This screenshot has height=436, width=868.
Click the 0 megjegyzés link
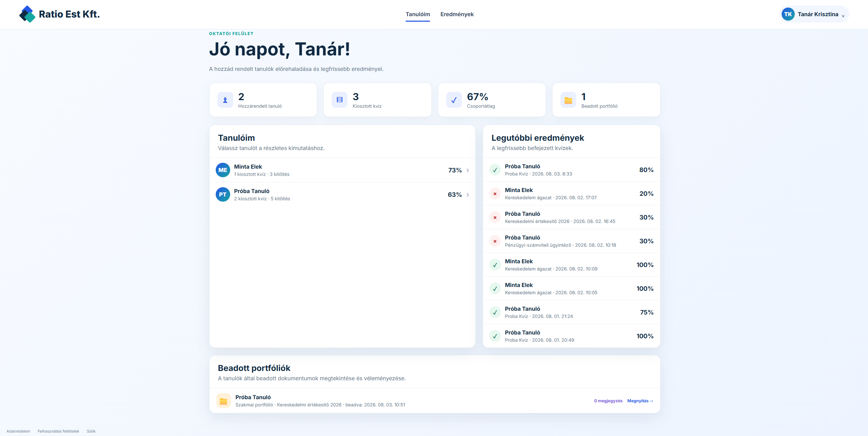[x=608, y=401]
